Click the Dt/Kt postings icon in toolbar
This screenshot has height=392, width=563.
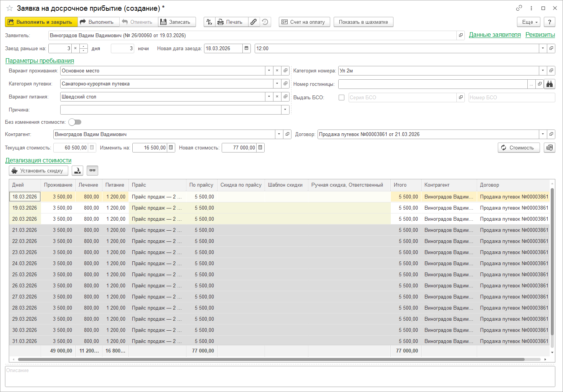(x=209, y=22)
